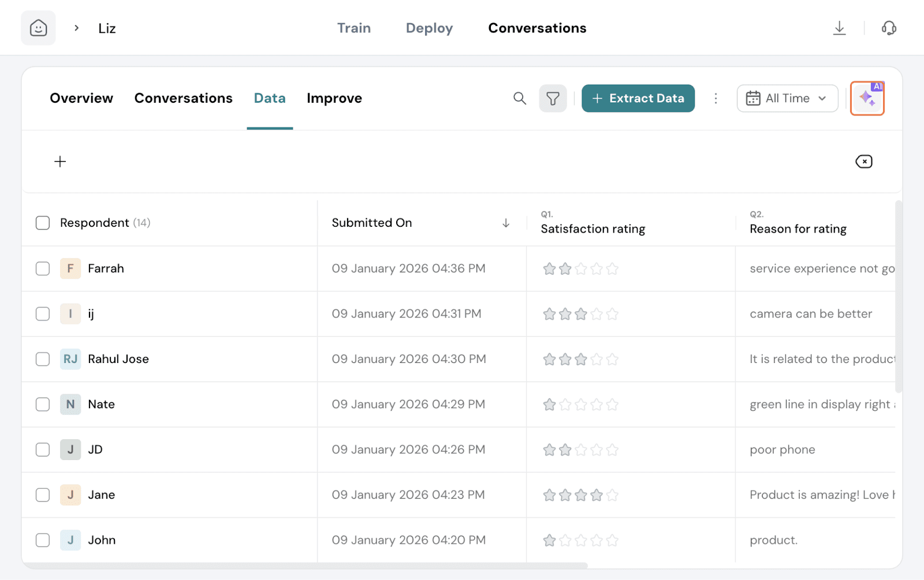The height and width of the screenshot is (580, 924).
Task: Select all respondents checkbox
Action: point(43,223)
